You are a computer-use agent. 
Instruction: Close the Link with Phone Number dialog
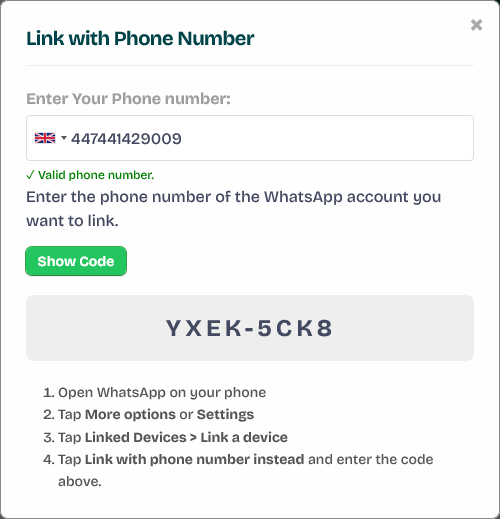(x=476, y=25)
